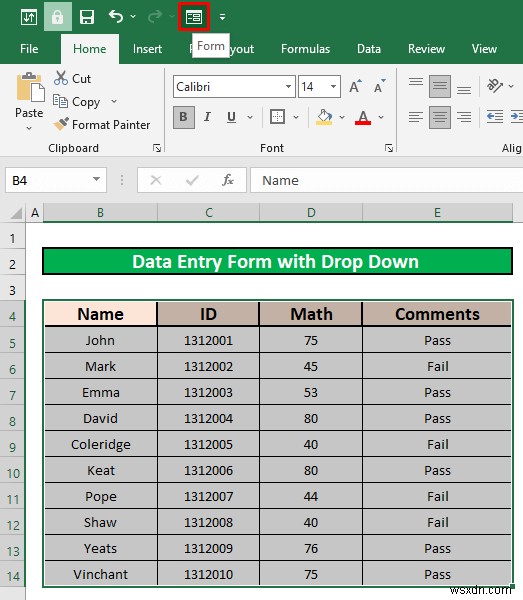Switch to the Insert ribbon tab
Screen dimensions: 523x600
click(x=147, y=49)
